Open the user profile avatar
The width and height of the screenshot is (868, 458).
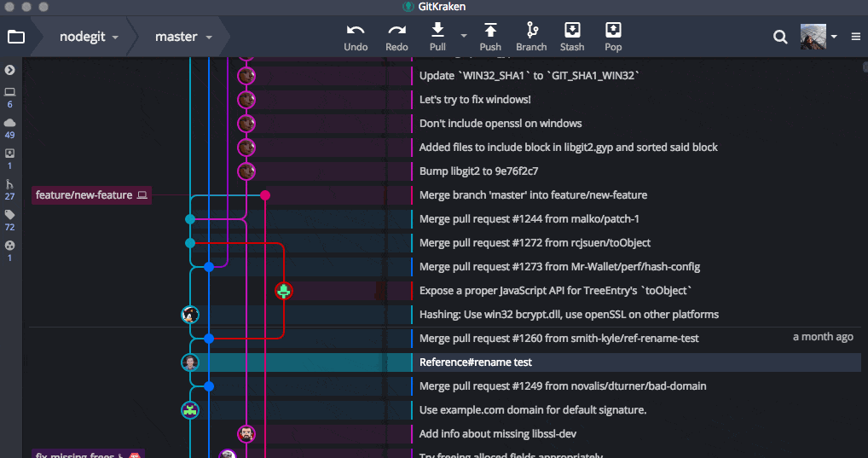(813, 37)
